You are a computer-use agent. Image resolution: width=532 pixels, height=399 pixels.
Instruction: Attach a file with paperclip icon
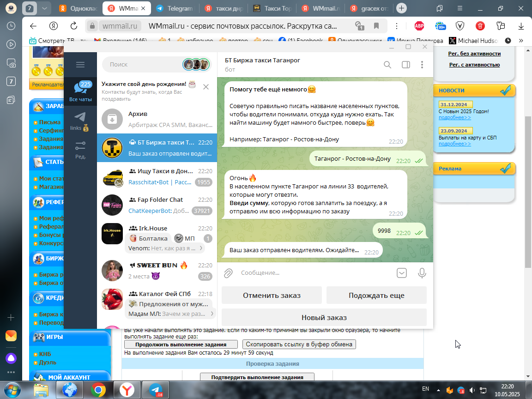click(x=228, y=273)
